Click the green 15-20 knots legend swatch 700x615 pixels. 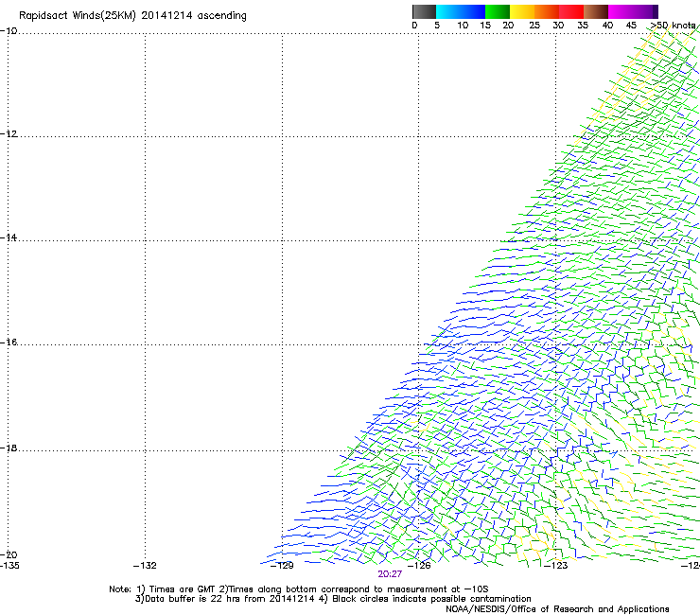point(498,11)
